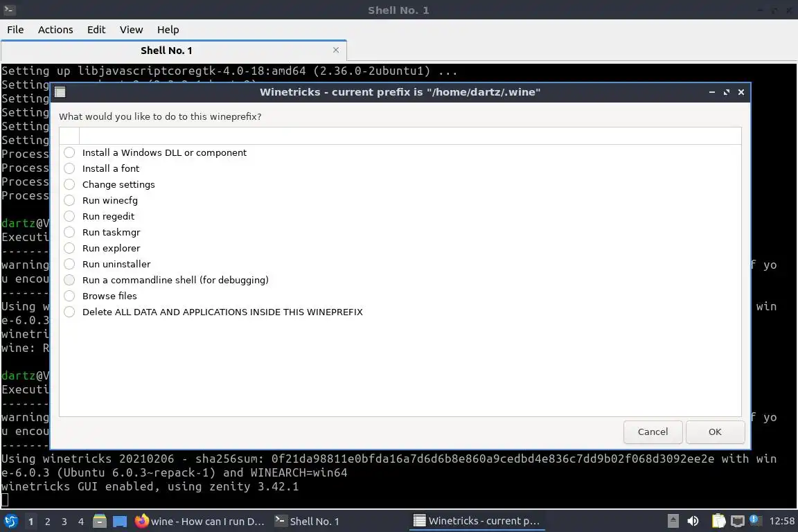The height and width of the screenshot is (532, 798).
Task: Open the Help menu
Action: pos(168,30)
